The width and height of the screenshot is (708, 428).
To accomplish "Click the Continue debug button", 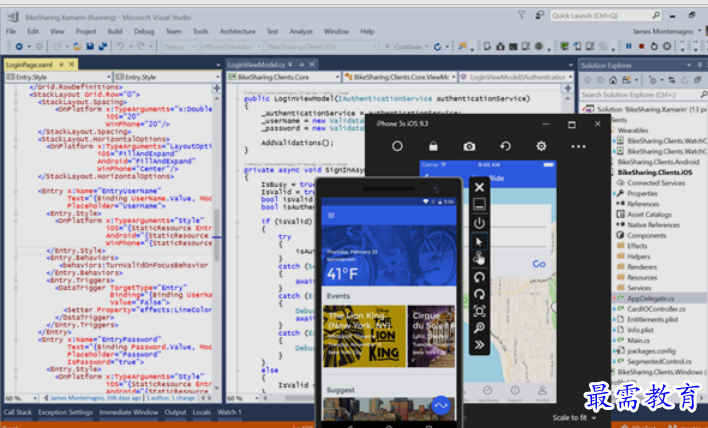I will pyautogui.click(x=403, y=47).
